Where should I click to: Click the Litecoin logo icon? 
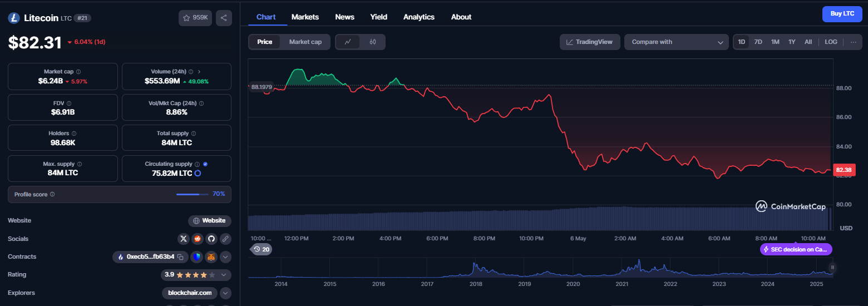click(x=14, y=18)
